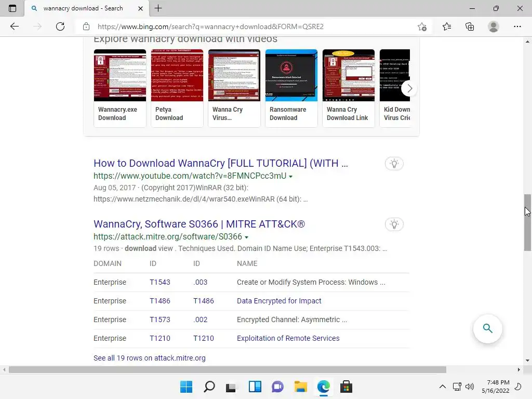Open Exploitation of Remote Services link
Screen dimensions: 532x399
tap(288, 338)
